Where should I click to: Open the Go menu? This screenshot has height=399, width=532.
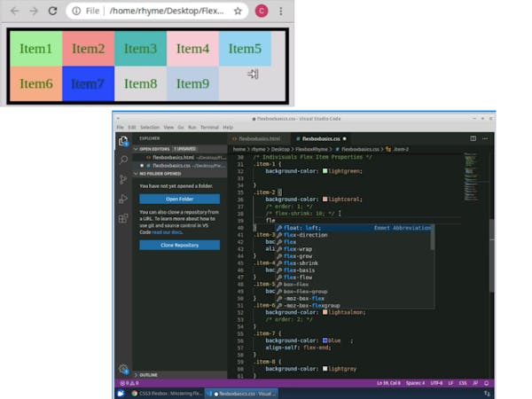click(181, 127)
